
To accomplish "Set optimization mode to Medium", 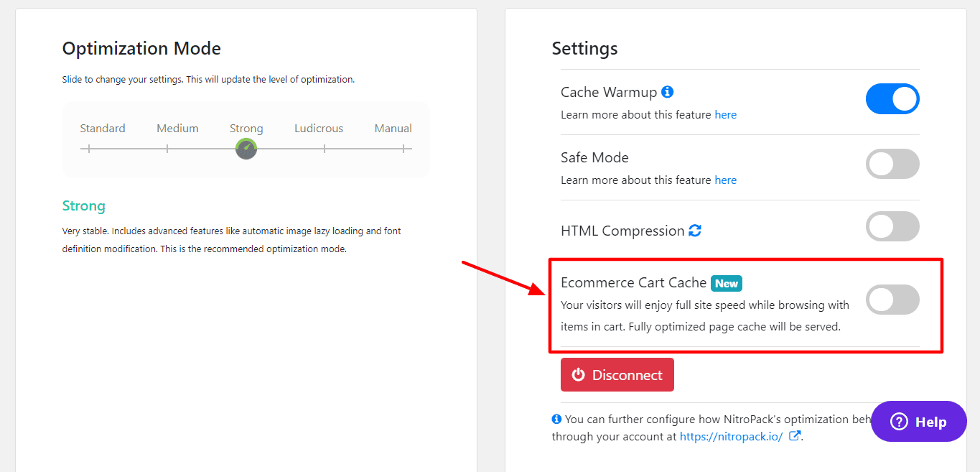I will tap(177, 129).
